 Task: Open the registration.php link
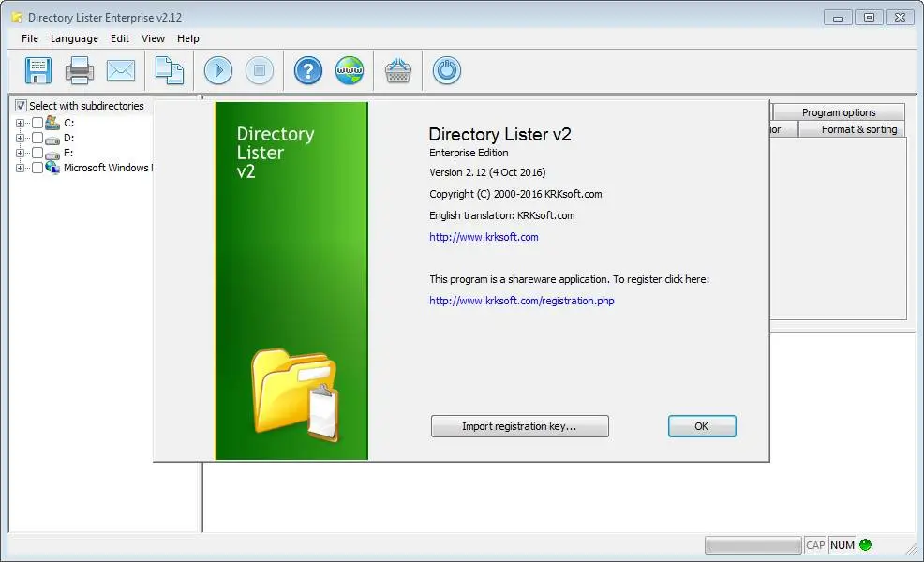[x=522, y=301]
